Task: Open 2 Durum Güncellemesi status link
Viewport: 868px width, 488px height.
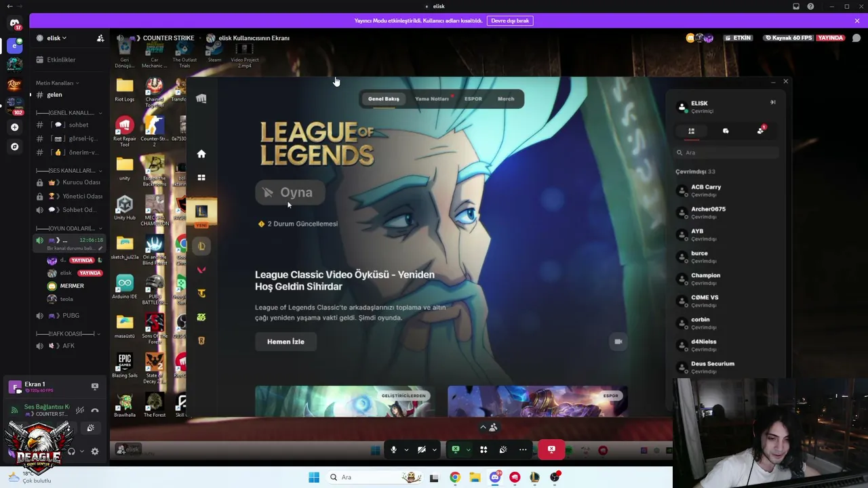Action: click(298, 224)
